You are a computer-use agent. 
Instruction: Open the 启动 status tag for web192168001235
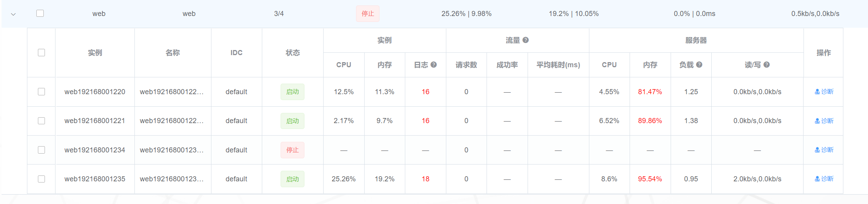click(x=292, y=179)
